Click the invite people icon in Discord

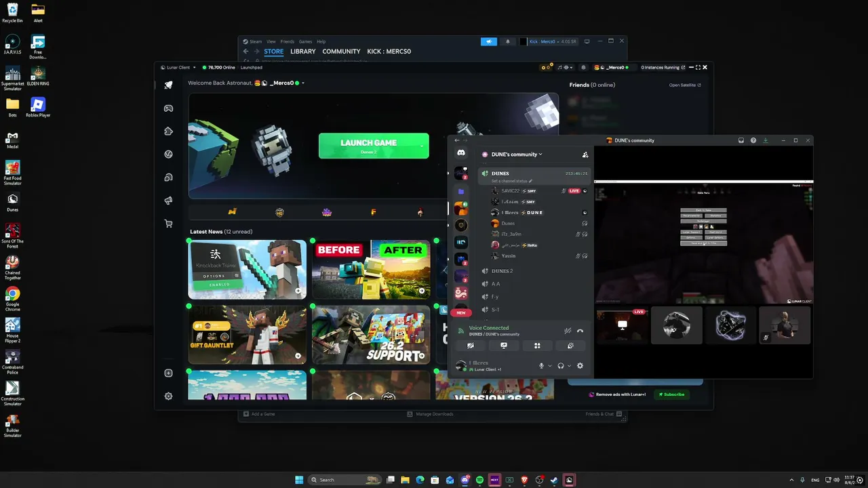coord(585,155)
